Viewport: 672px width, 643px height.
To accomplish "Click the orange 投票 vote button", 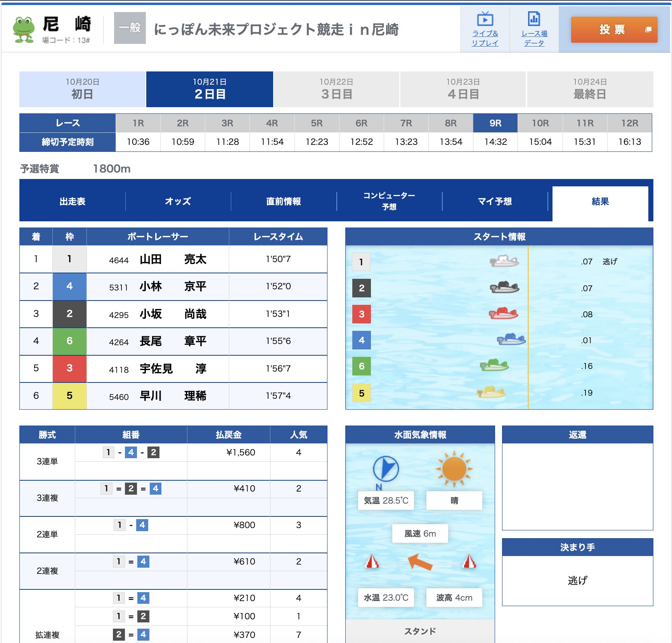I will (614, 30).
